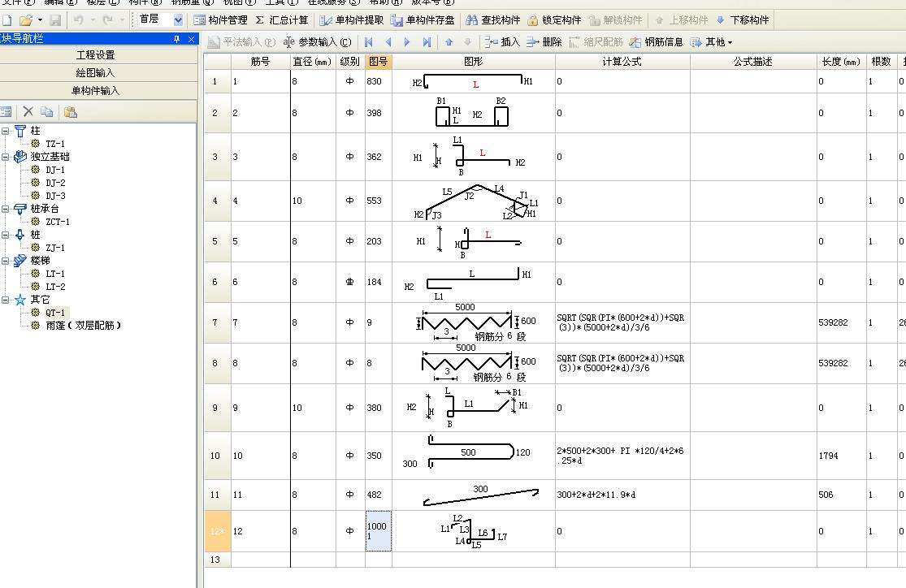Click 删除 delete row button
906x588 pixels.
(544, 42)
